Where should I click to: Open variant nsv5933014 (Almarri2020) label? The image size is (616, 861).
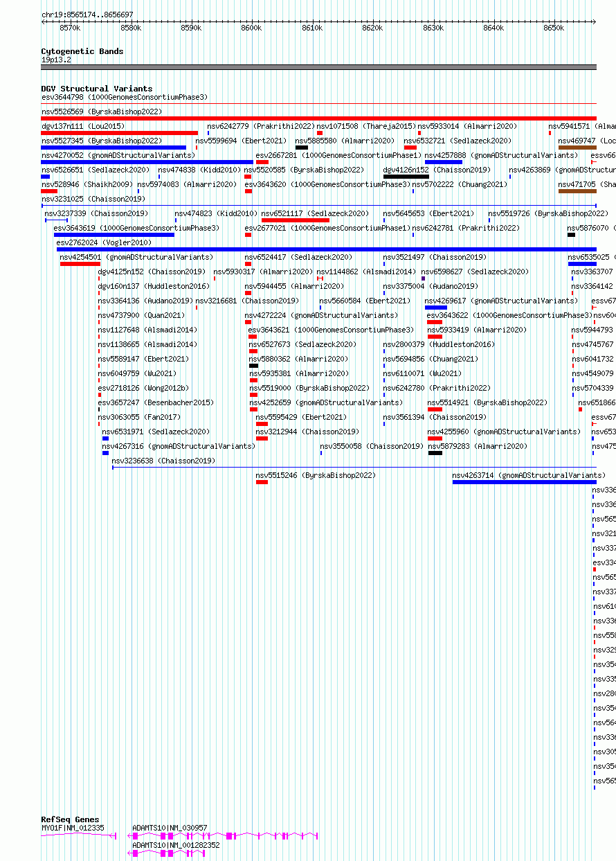pyautogui.click(x=467, y=127)
